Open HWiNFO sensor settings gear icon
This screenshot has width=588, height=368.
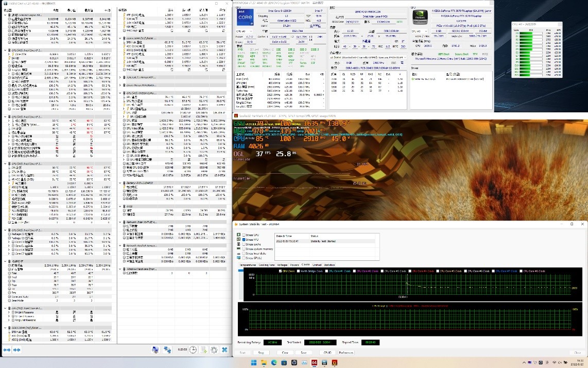coord(214,350)
